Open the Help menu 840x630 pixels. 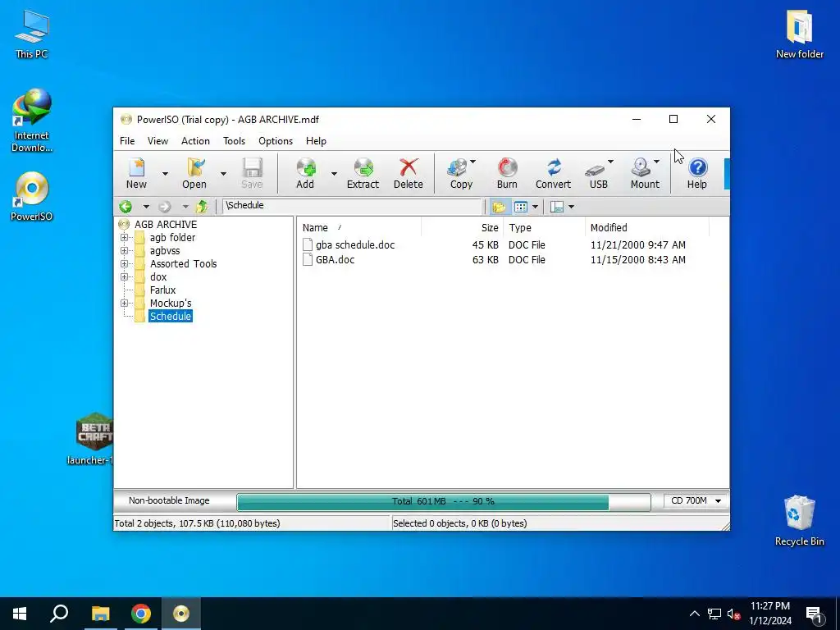tap(316, 141)
